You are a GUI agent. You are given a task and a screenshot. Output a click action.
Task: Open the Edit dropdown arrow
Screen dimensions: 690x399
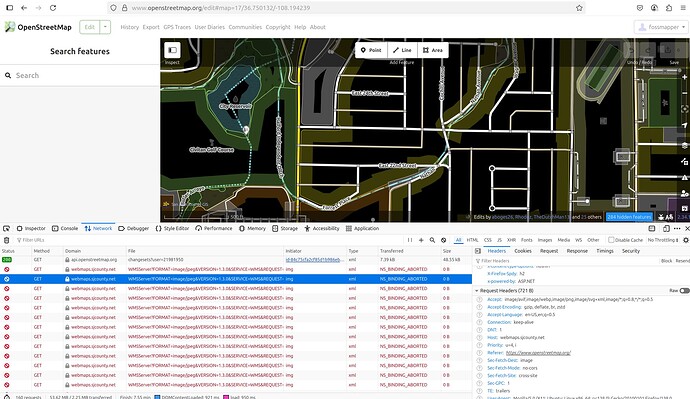click(105, 27)
